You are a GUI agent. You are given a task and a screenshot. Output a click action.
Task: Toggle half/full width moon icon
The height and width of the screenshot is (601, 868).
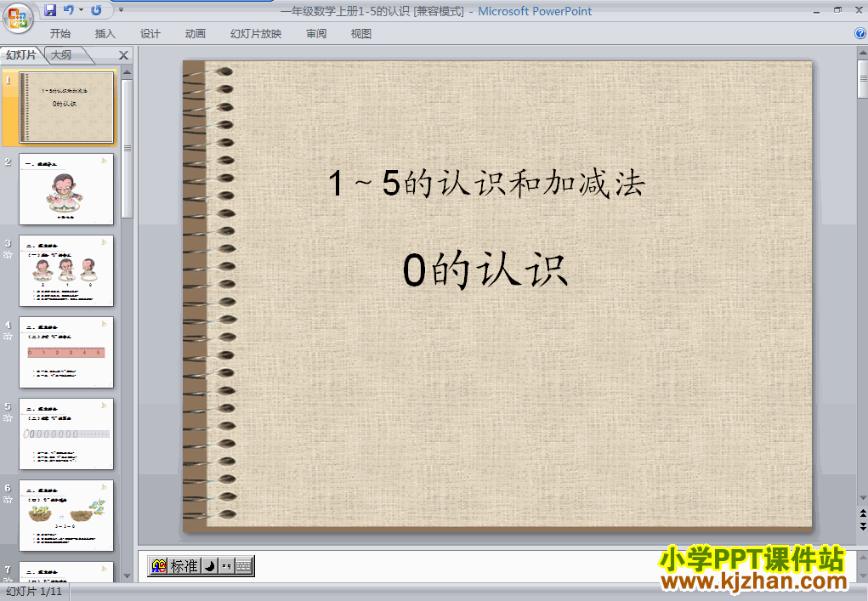click(210, 565)
